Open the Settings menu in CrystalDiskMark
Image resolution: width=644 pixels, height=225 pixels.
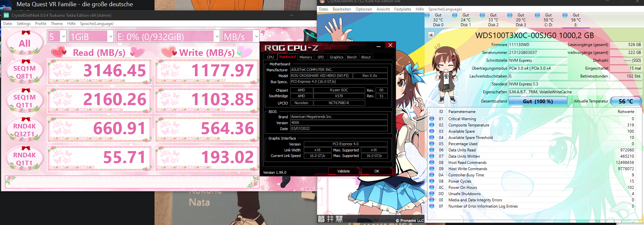[x=24, y=24]
